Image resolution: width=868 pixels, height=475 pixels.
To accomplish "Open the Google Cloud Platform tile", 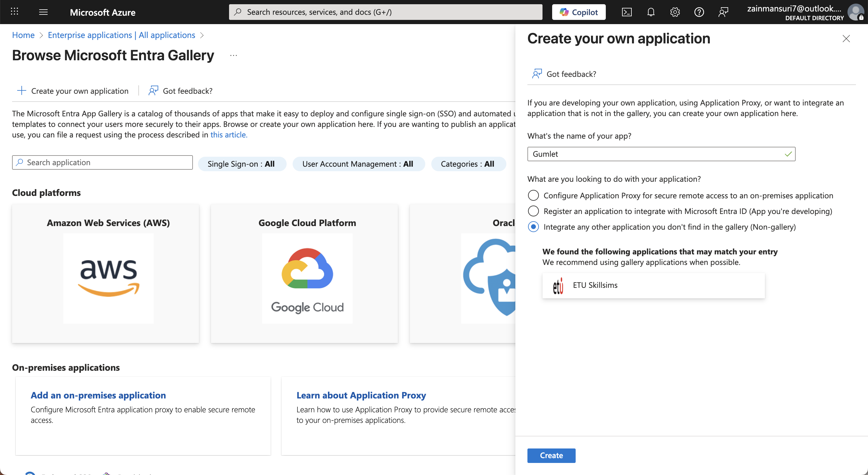I will (304, 274).
